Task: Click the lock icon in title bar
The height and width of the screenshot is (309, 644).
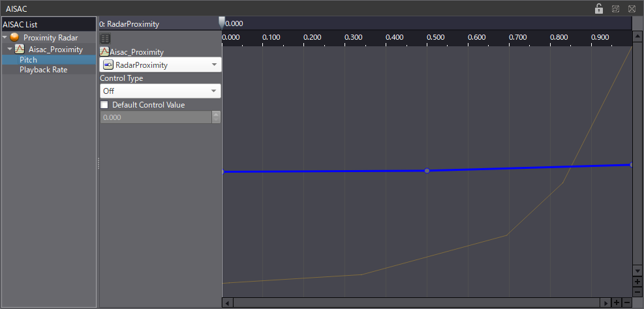Action: pos(599,8)
